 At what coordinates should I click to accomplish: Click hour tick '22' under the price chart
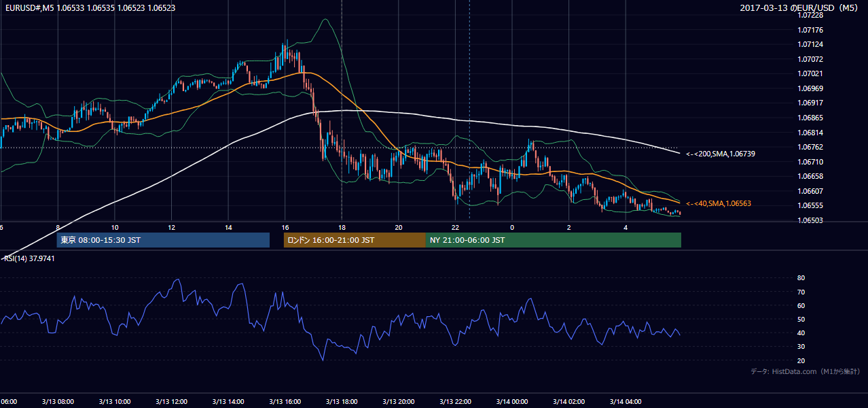(x=455, y=227)
